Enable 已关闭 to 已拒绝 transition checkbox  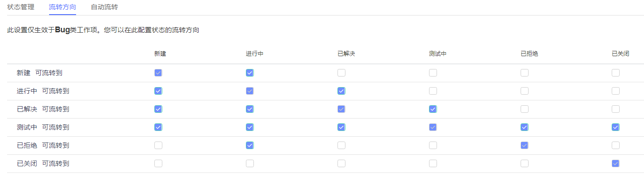click(525, 163)
